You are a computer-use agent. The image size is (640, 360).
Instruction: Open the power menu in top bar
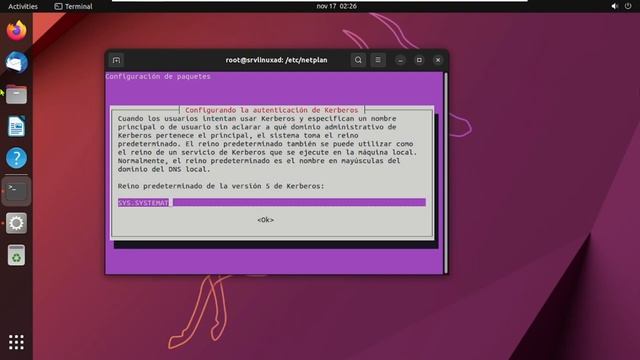[628, 6]
